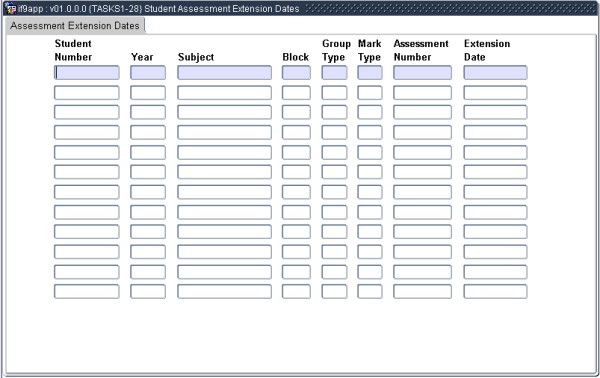Click the fourth row Student Number field
Viewport: 600px width, 378px height.
point(86,132)
